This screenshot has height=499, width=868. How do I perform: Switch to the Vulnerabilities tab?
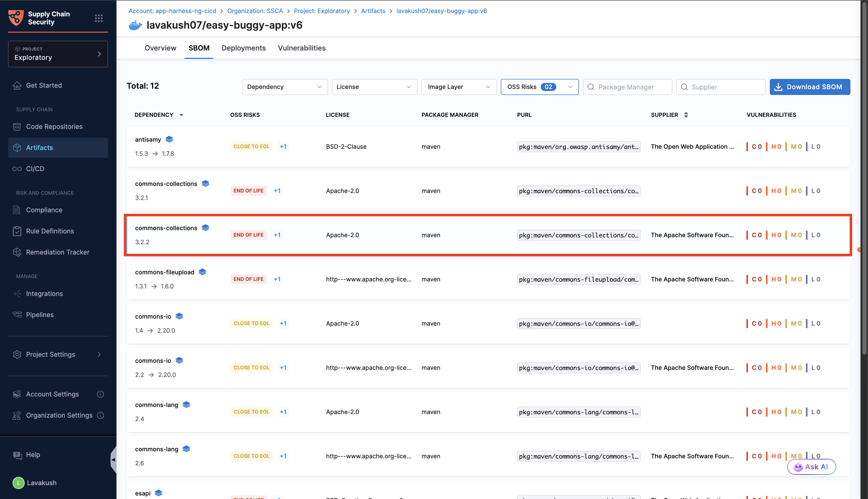point(301,48)
